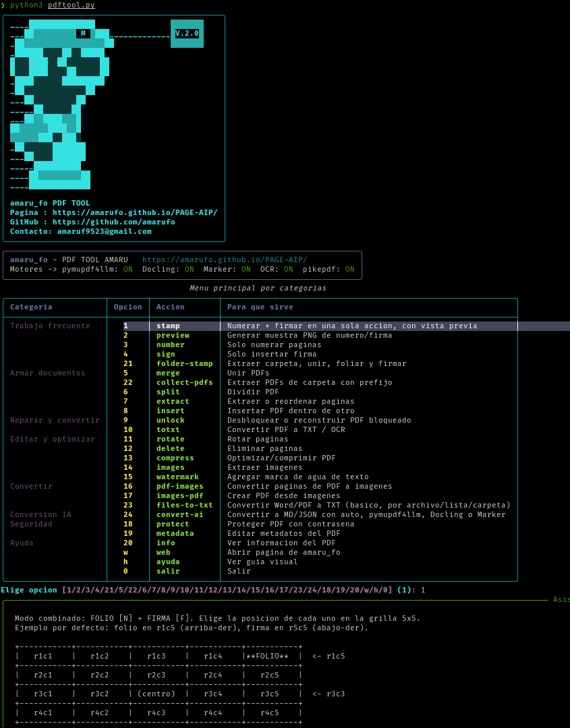This screenshot has height=728, width=570.
Task: Click the watermark action
Action: pos(177,477)
